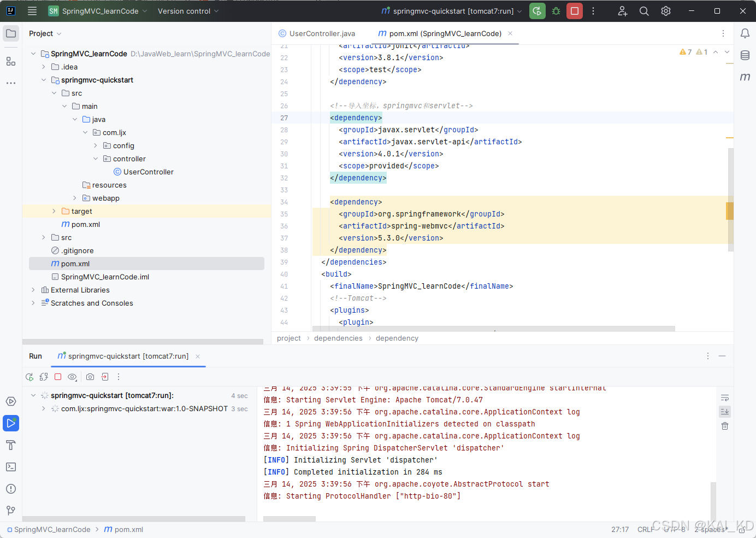Image resolution: width=756 pixels, height=538 pixels.
Task: Open Version control dropdown
Action: coord(188,11)
